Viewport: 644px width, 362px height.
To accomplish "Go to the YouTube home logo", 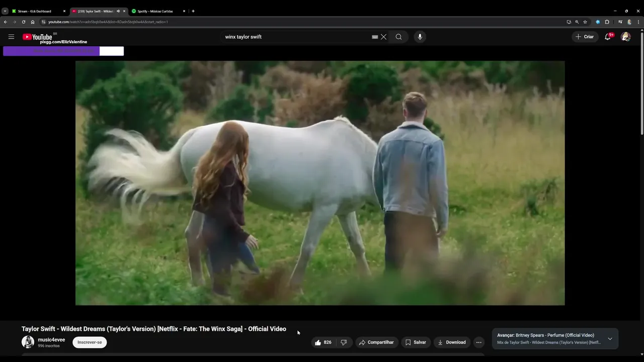I will click(x=37, y=37).
